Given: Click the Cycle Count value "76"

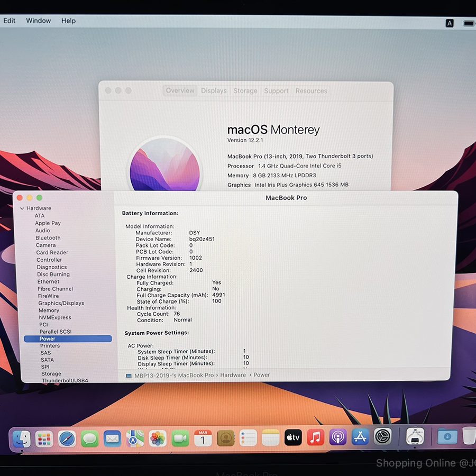Looking at the screenshot, I should tap(177, 314).
